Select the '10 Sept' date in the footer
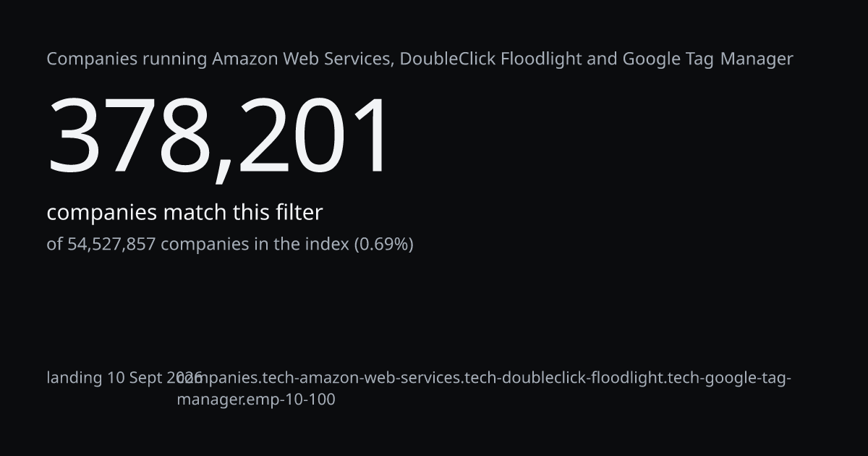 click(136, 378)
